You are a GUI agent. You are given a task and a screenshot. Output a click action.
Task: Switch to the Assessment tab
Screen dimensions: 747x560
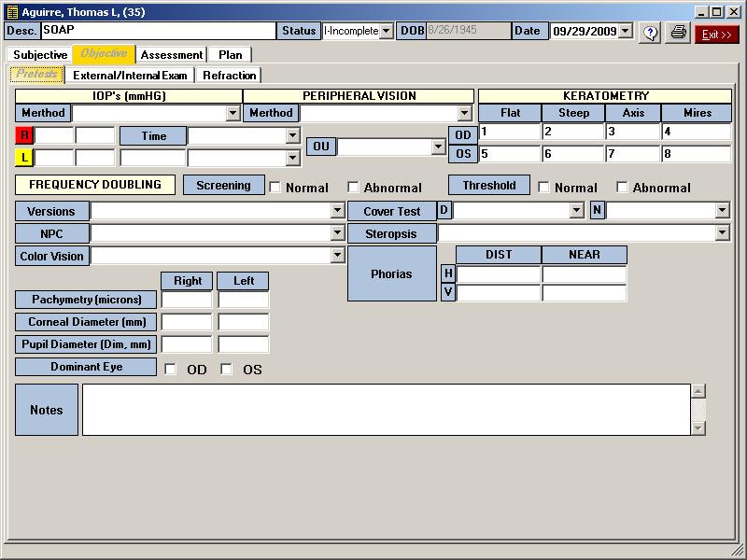172,55
